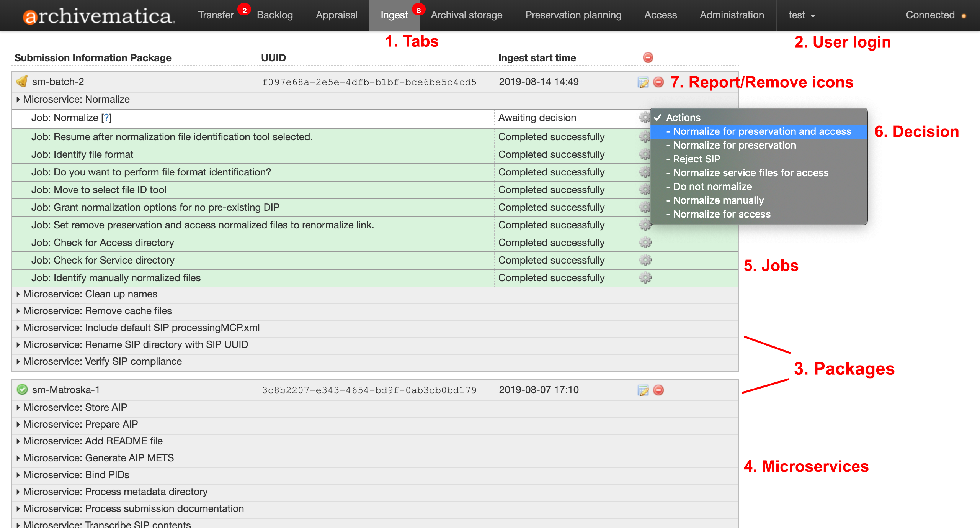This screenshot has width=980, height=528.
Task: Open the report icon for sm-Matroska-1
Action: (x=643, y=390)
